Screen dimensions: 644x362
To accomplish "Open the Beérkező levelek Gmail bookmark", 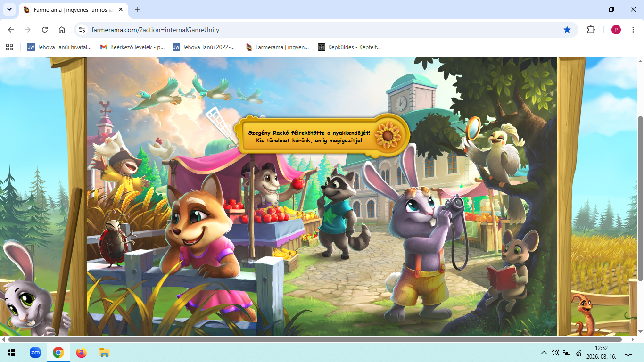I will click(x=132, y=47).
